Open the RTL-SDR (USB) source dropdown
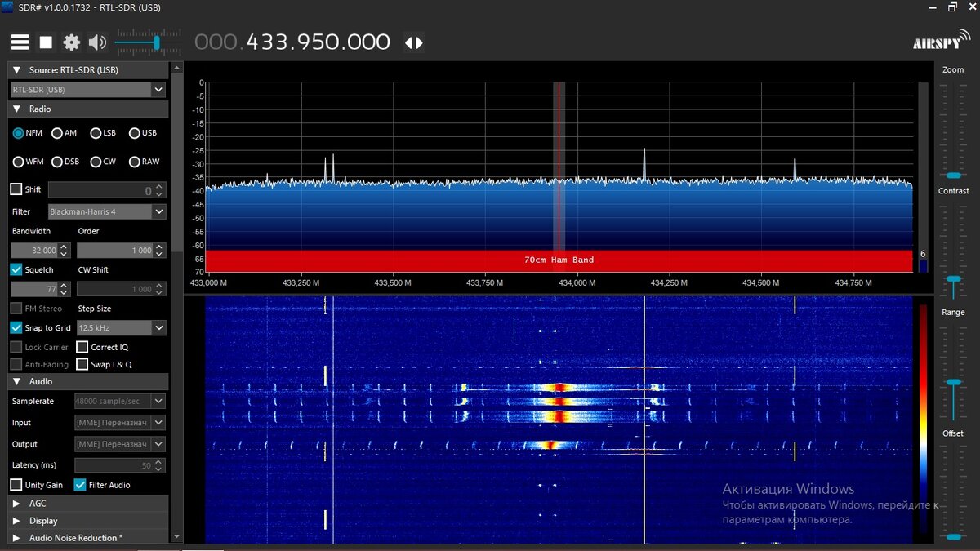 coord(88,90)
